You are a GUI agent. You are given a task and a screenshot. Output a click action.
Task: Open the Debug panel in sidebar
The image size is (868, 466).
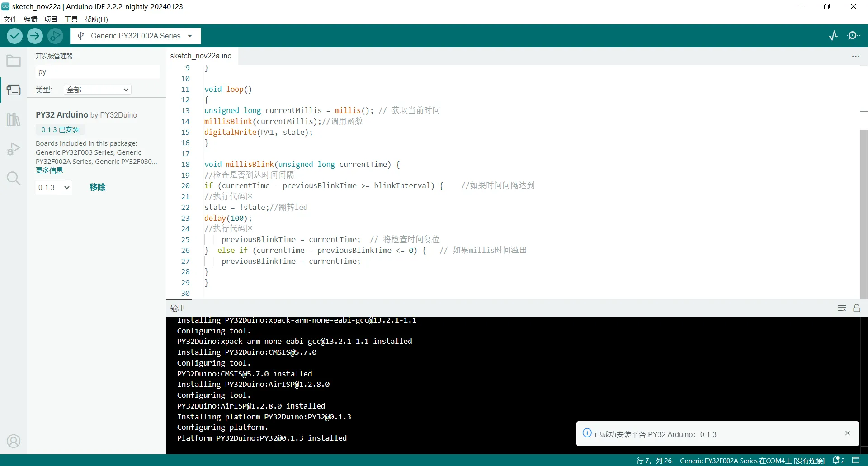(x=14, y=149)
